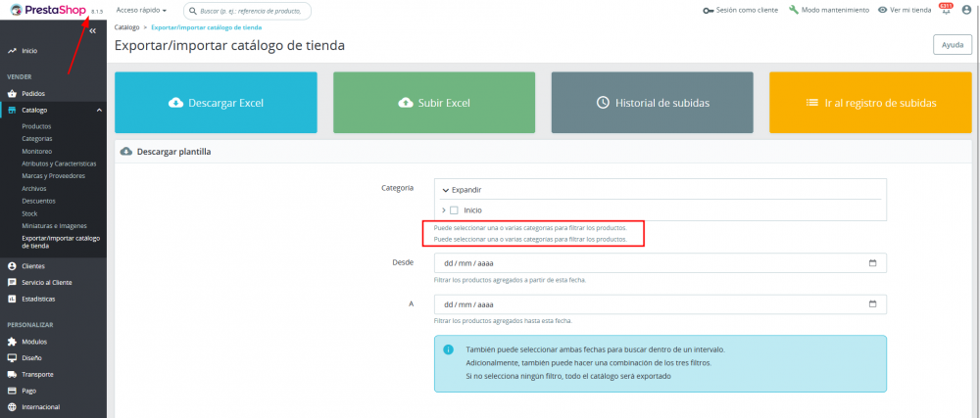
Task: Tick the Inicio category checkbox
Action: click(x=455, y=210)
